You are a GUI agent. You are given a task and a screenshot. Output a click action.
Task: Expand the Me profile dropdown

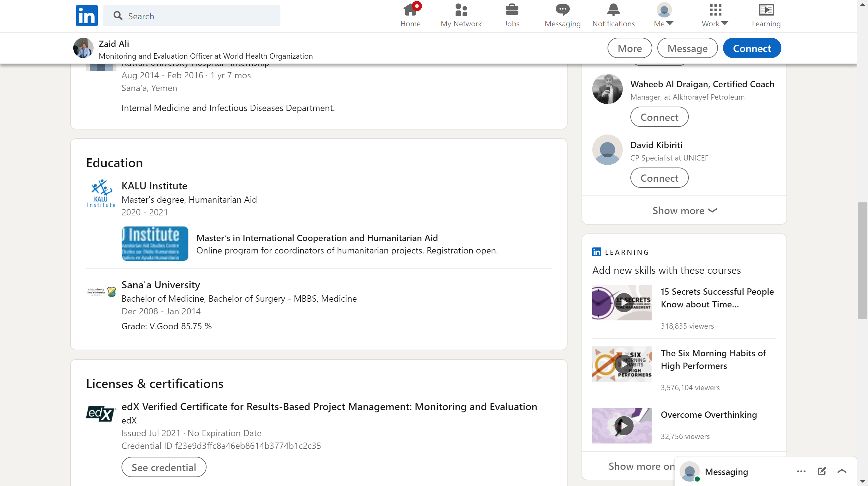[x=663, y=16]
